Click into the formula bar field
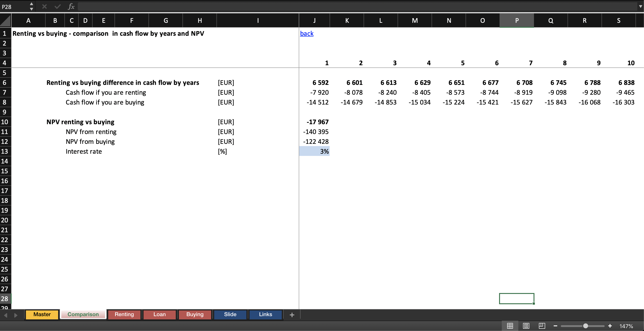The height and width of the screenshot is (331, 644). 358,6
